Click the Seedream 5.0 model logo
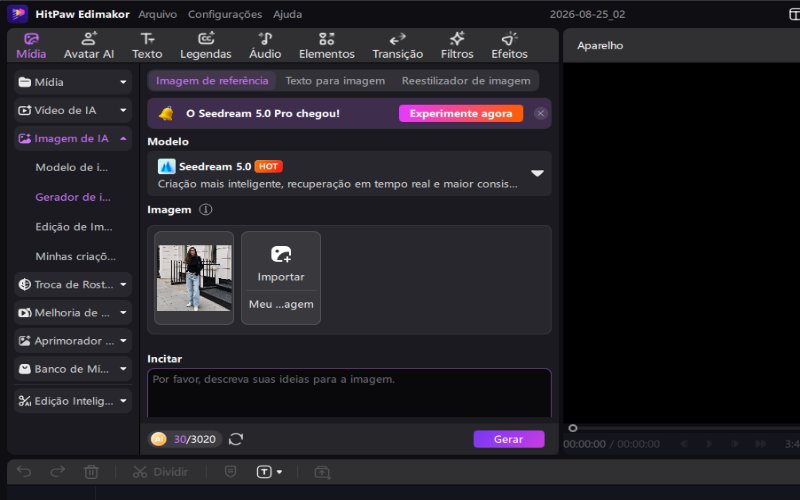The height and width of the screenshot is (500, 800). (166, 166)
